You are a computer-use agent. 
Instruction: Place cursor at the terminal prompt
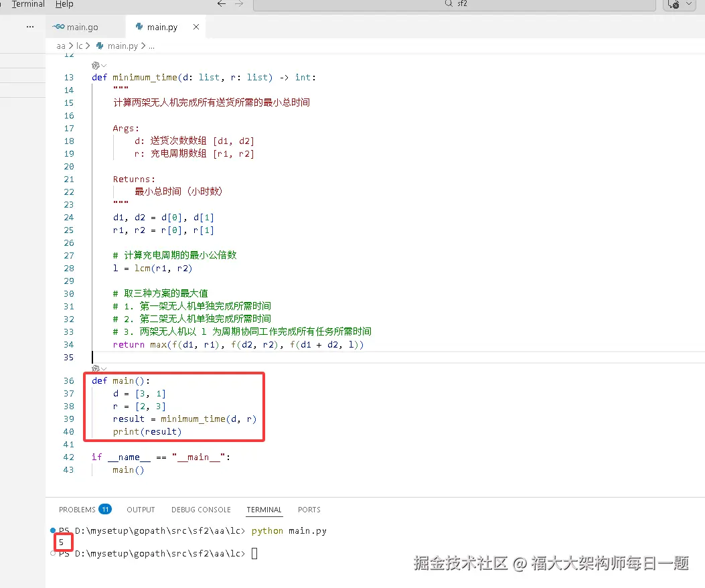click(x=256, y=553)
